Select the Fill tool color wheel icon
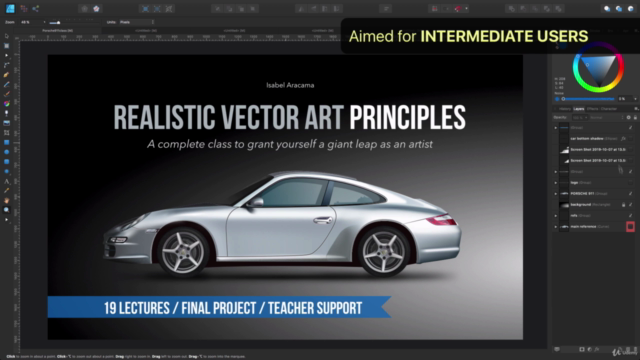 [7, 104]
